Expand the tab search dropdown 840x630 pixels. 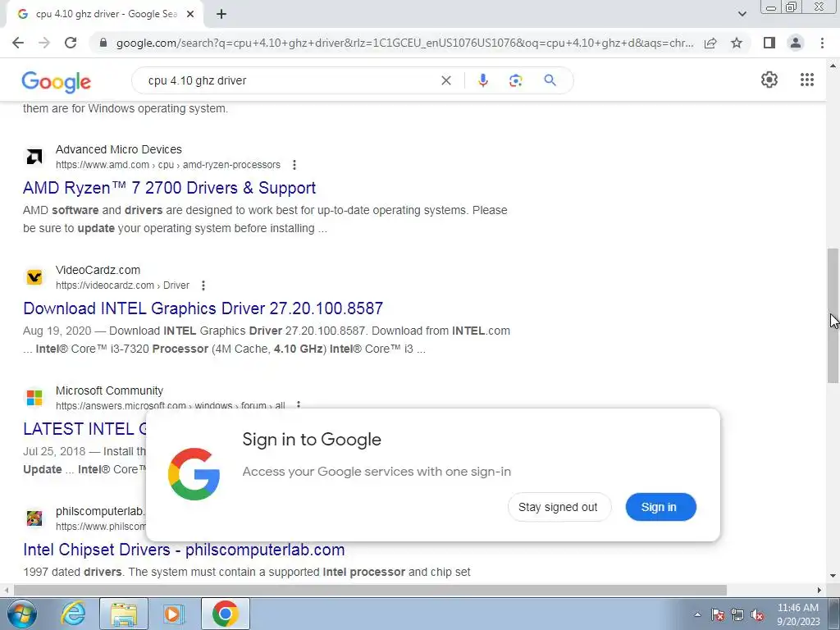click(x=742, y=14)
